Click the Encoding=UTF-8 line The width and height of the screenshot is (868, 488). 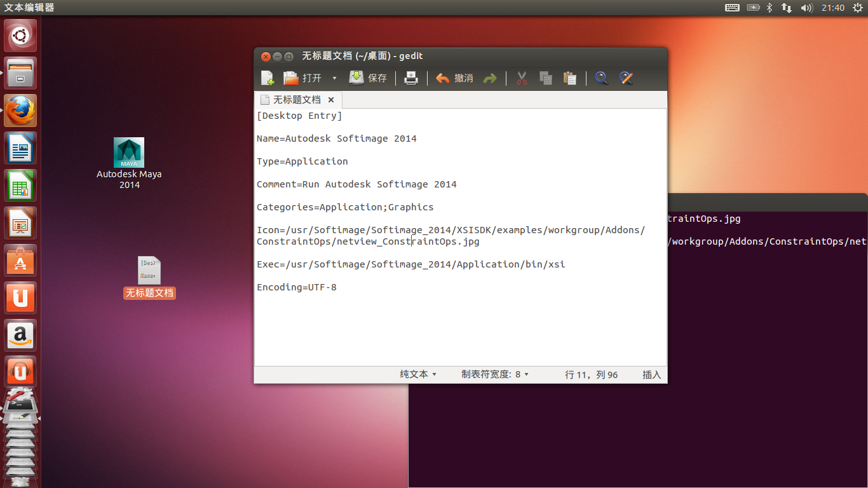click(297, 287)
